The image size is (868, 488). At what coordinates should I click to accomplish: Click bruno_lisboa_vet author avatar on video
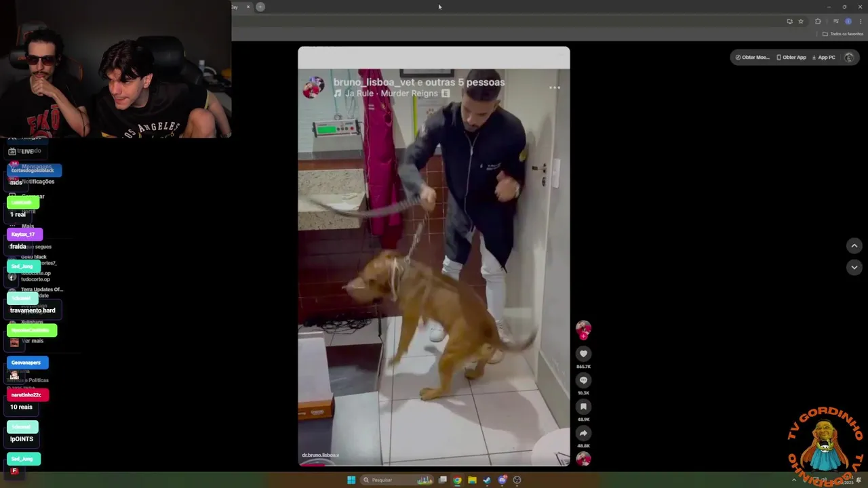coord(313,87)
